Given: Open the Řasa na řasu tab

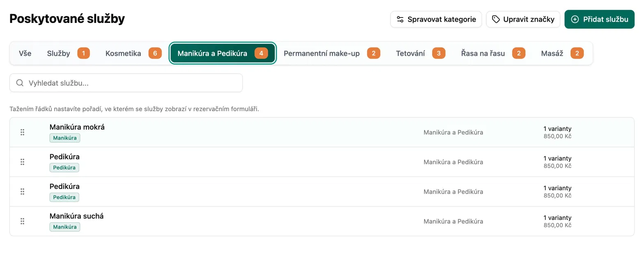Looking at the screenshot, I should tap(493, 53).
